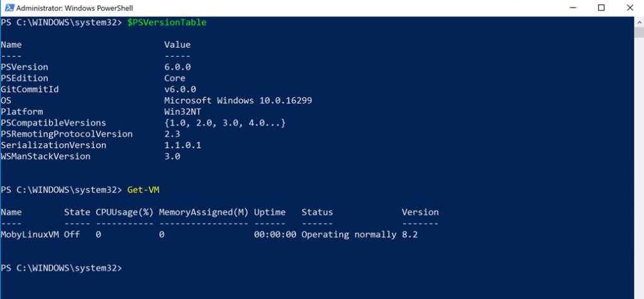Image resolution: width=644 pixels, height=299 pixels.
Task: Click the PSCompatibleVersions value list
Action: [x=225, y=123]
